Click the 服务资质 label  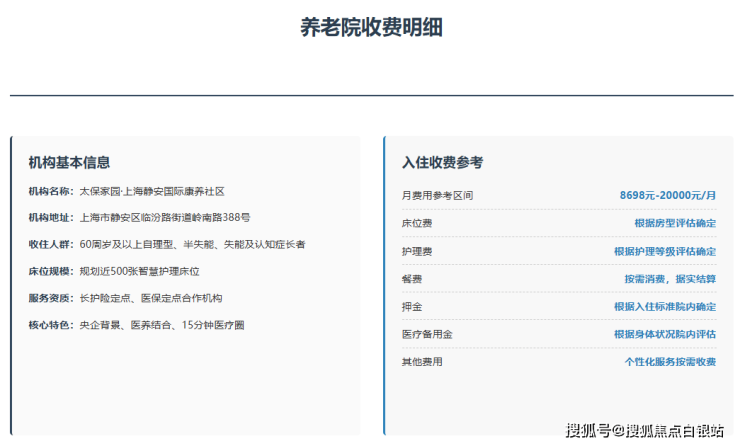click(x=51, y=298)
